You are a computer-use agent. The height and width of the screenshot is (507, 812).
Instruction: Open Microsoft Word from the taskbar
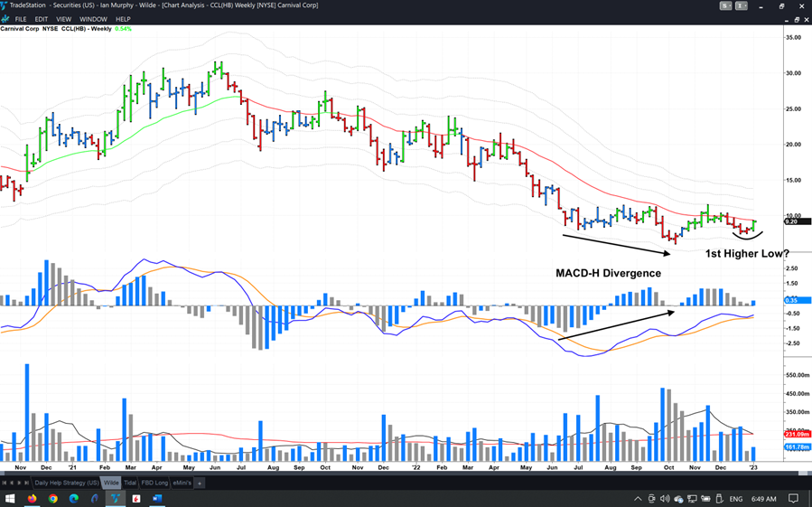[157, 499]
